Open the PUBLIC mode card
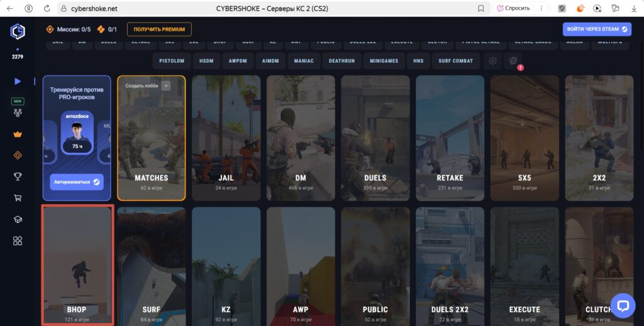 tap(375, 266)
